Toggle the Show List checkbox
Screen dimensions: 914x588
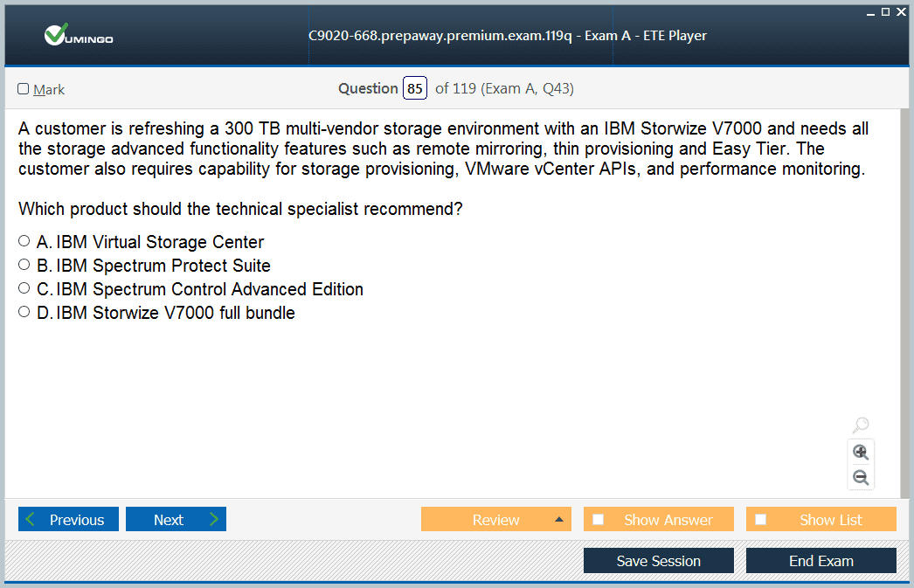[761, 520]
